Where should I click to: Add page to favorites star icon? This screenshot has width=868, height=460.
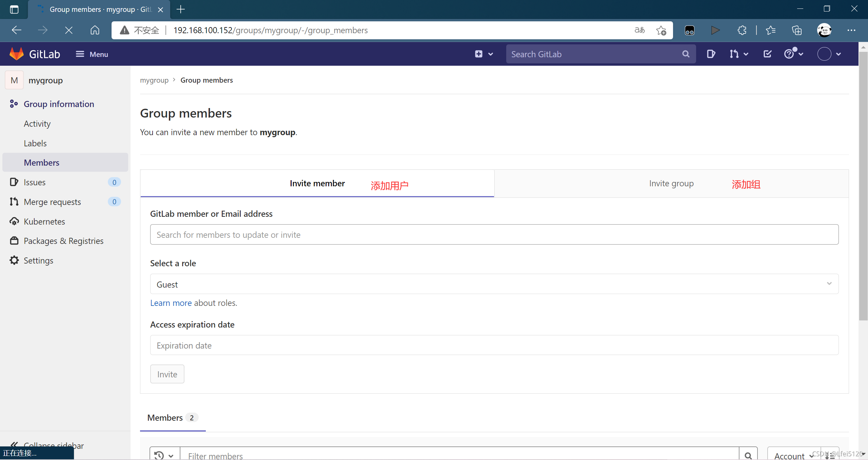[661, 30]
